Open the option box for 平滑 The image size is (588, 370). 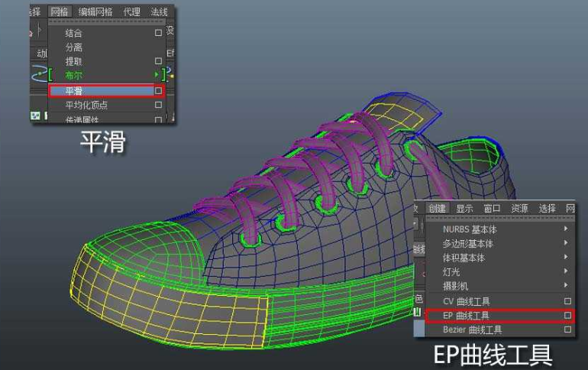(x=158, y=91)
